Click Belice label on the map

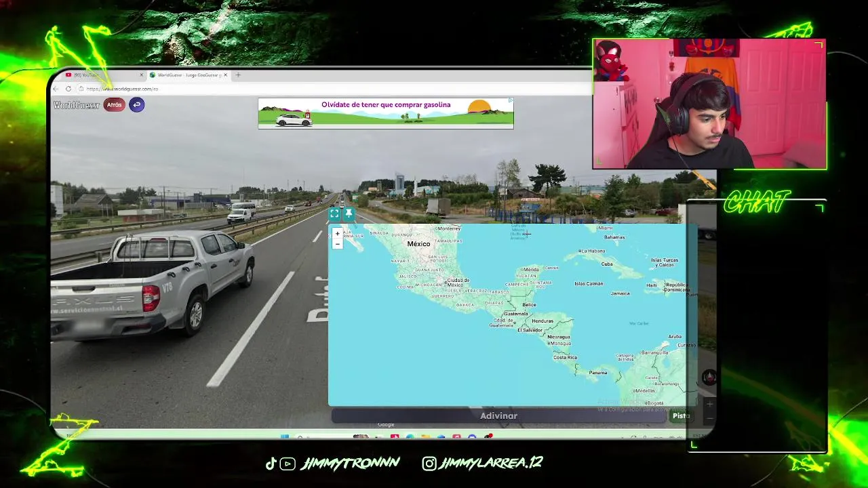(x=529, y=305)
